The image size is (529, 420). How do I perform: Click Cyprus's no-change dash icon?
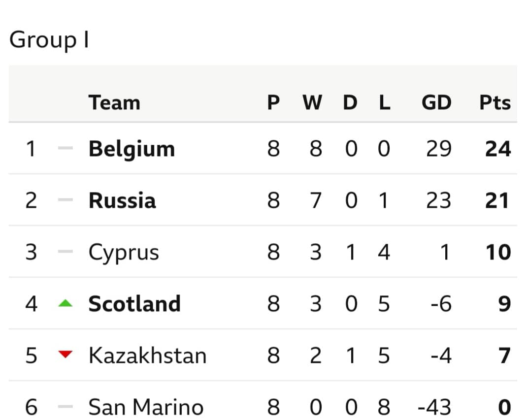66,251
